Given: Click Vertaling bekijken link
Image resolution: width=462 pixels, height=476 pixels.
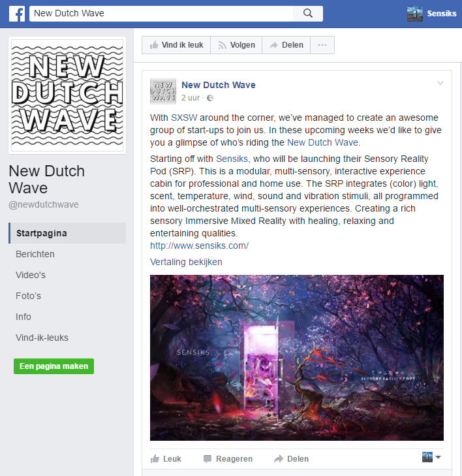Looking at the screenshot, I should point(186,262).
